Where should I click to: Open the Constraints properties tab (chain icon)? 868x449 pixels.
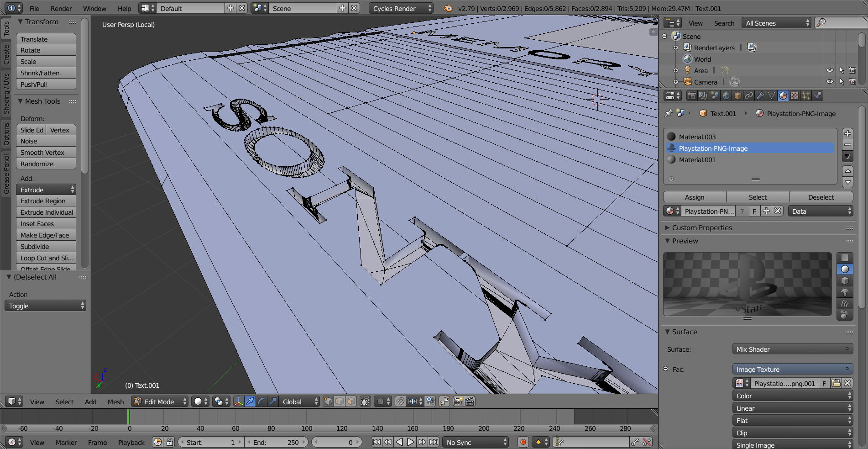pyautogui.click(x=749, y=96)
